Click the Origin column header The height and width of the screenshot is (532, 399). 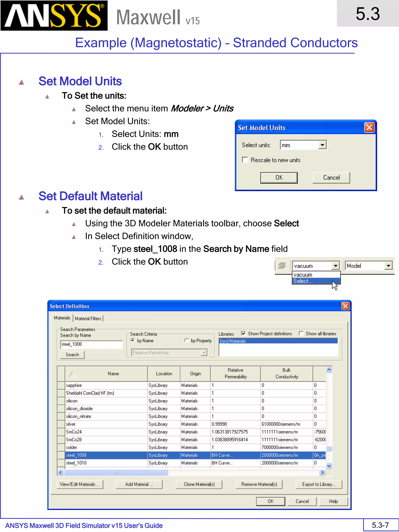tap(195, 373)
